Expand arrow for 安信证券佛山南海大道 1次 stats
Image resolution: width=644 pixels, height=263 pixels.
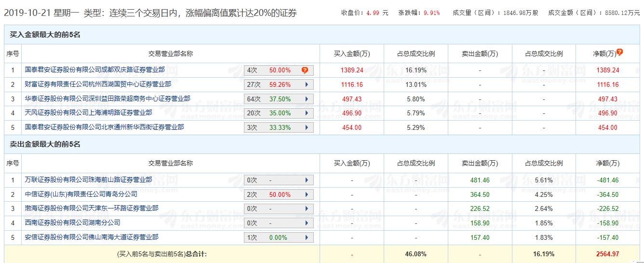307,238
